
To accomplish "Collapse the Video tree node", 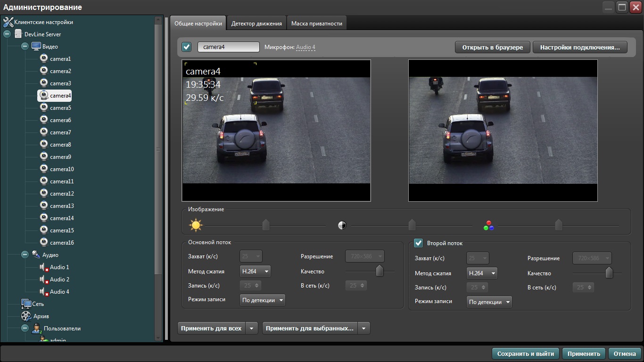I will [25, 47].
